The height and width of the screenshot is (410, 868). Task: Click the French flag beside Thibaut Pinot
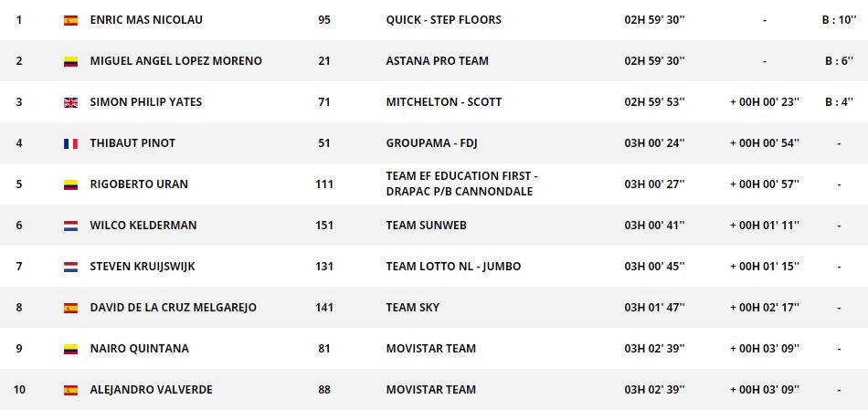70,143
